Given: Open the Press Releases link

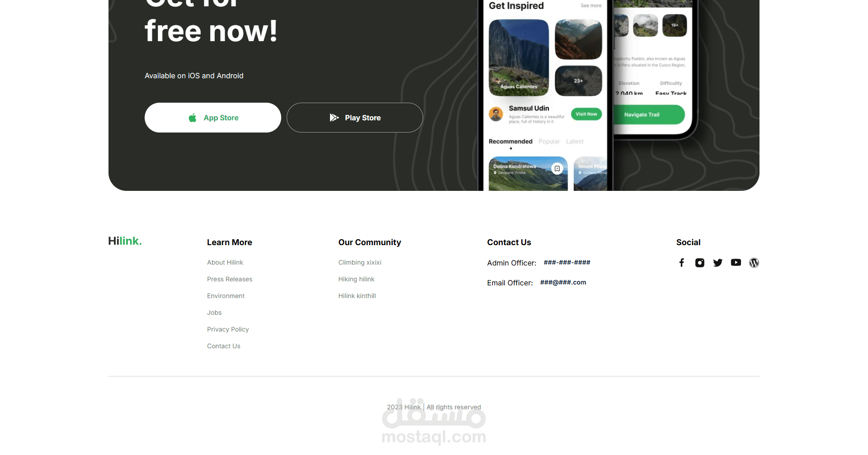Looking at the screenshot, I should click(x=230, y=279).
